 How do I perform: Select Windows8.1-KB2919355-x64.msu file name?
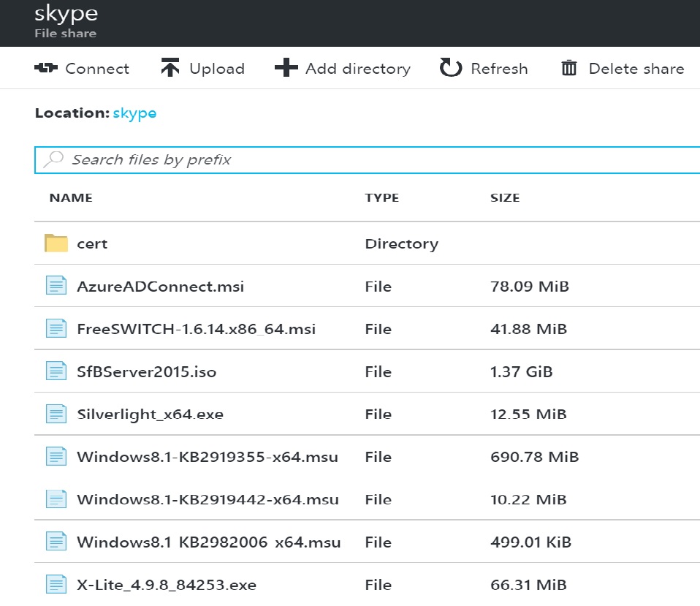208,457
